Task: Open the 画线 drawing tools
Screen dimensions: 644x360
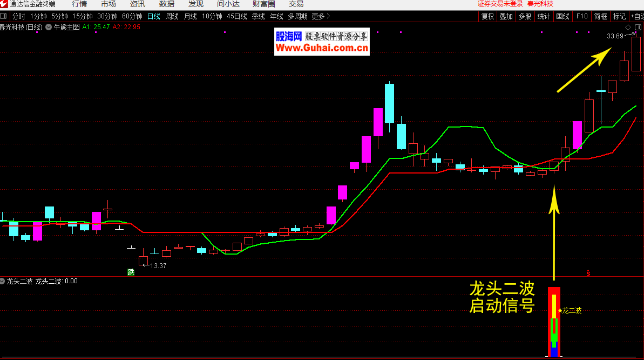Action: pos(562,16)
